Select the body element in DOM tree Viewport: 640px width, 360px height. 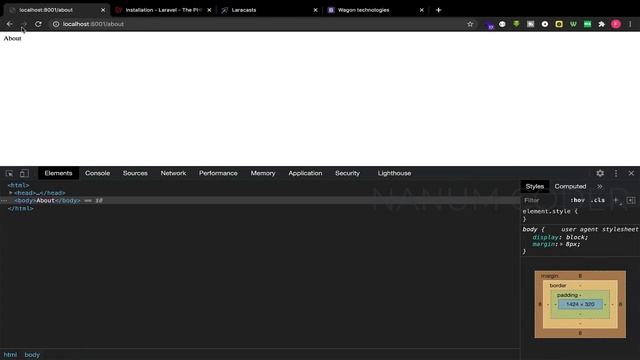[260, 200]
